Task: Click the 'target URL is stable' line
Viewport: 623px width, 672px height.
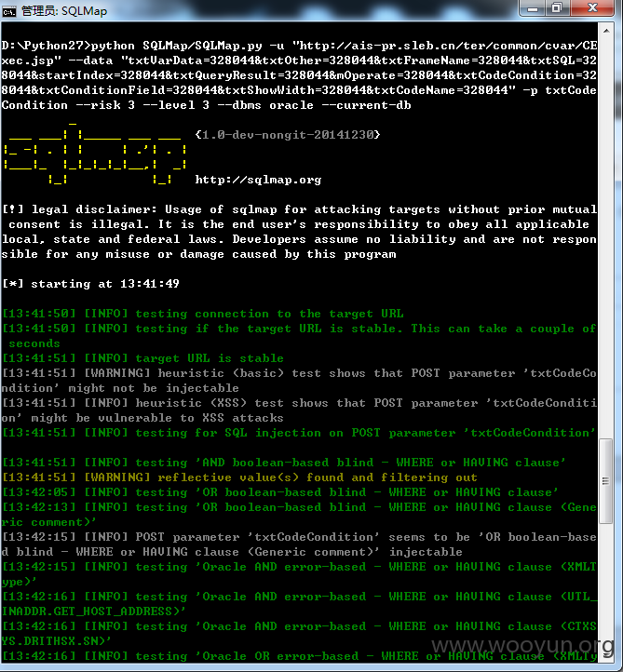Action: (142, 358)
